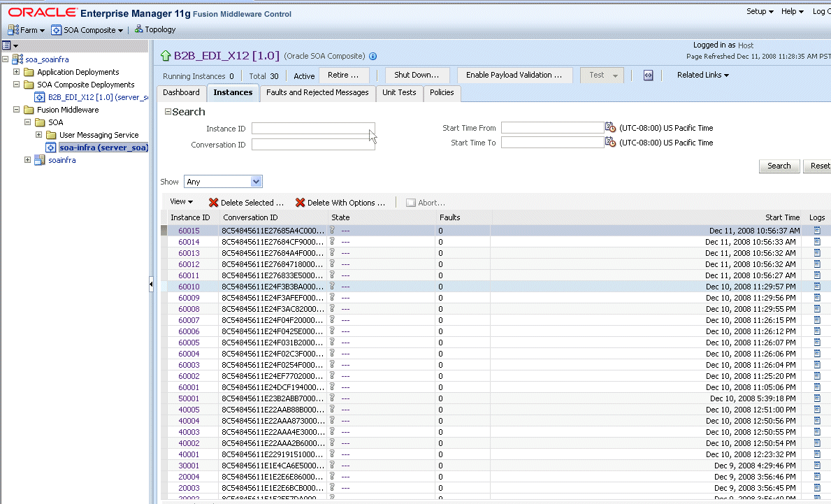Screen dimensions: 831x504
Task: Open the Related Links menu
Action: tap(702, 75)
